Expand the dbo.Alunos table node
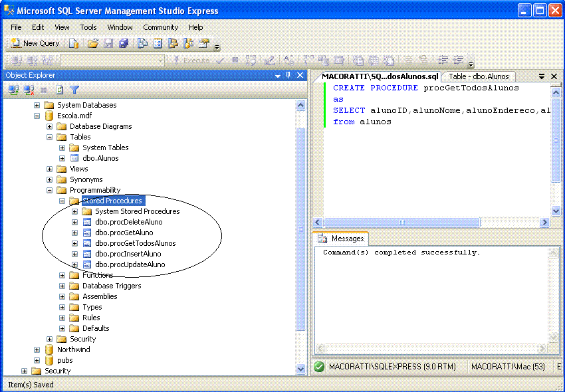 pyautogui.click(x=62, y=159)
